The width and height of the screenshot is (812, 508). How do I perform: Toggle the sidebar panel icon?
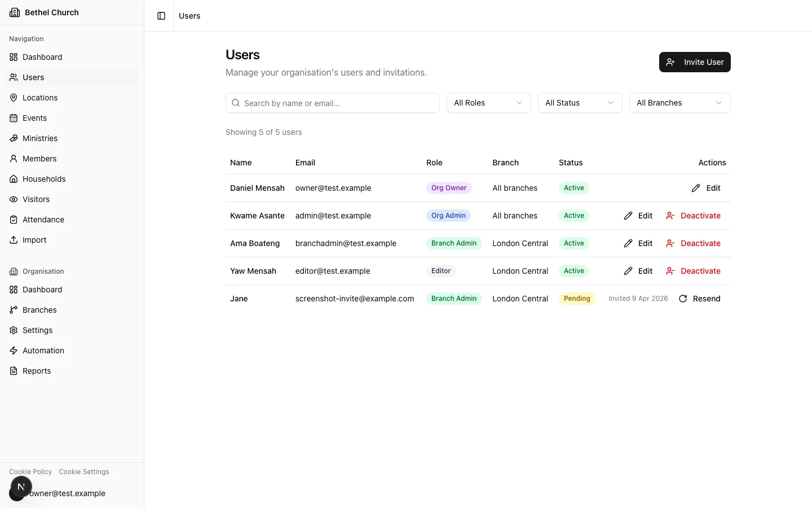coord(161,16)
